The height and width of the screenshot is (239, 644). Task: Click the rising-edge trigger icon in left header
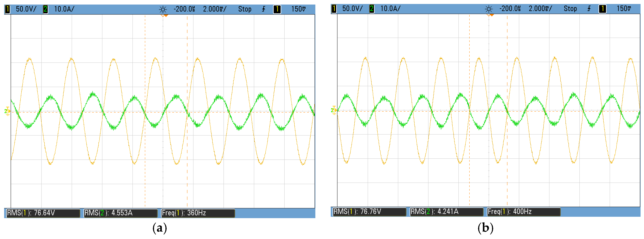pos(264,9)
